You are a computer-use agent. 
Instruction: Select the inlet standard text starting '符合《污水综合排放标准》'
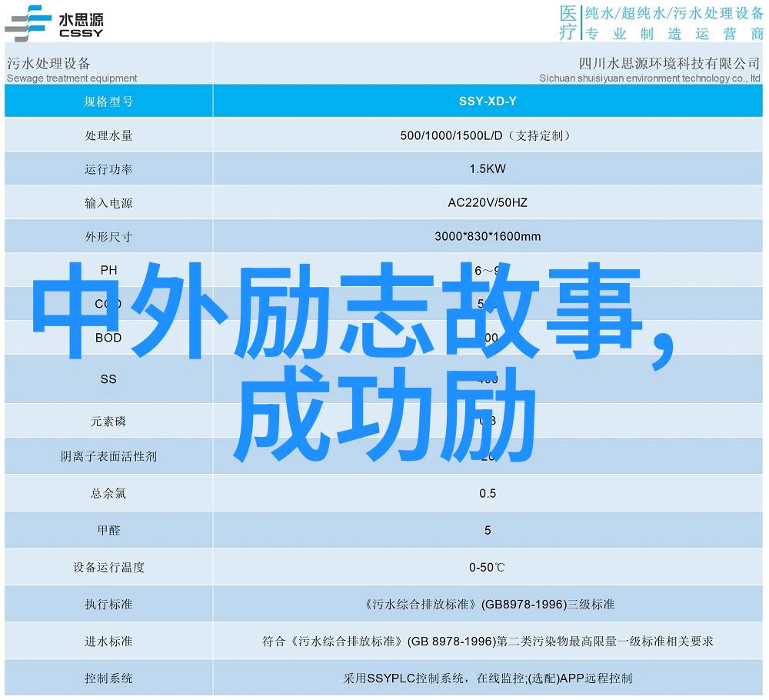(488, 641)
